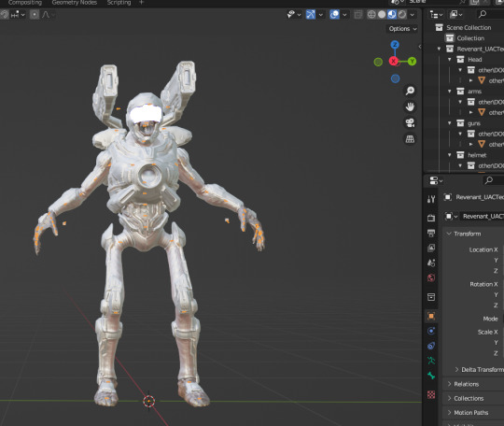
Task: Click the blue Z axis gizmo ball
Action: pos(395,45)
